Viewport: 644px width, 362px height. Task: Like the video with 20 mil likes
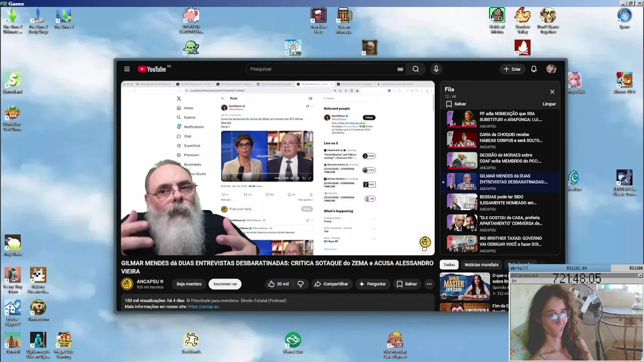tap(278, 284)
